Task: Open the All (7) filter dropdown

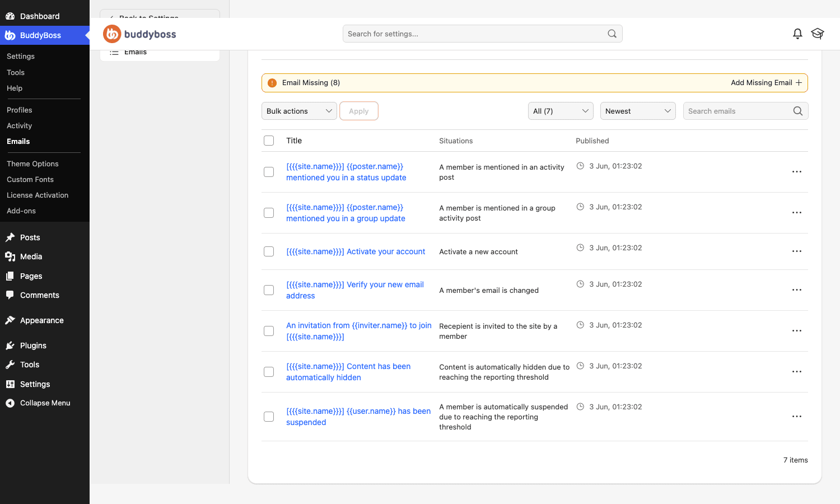Action: click(561, 111)
